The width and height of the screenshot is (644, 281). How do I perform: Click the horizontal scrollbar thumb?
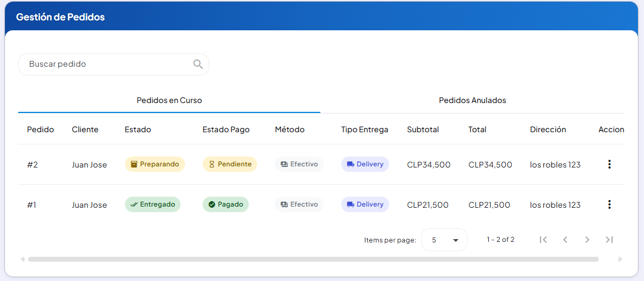pos(313,259)
